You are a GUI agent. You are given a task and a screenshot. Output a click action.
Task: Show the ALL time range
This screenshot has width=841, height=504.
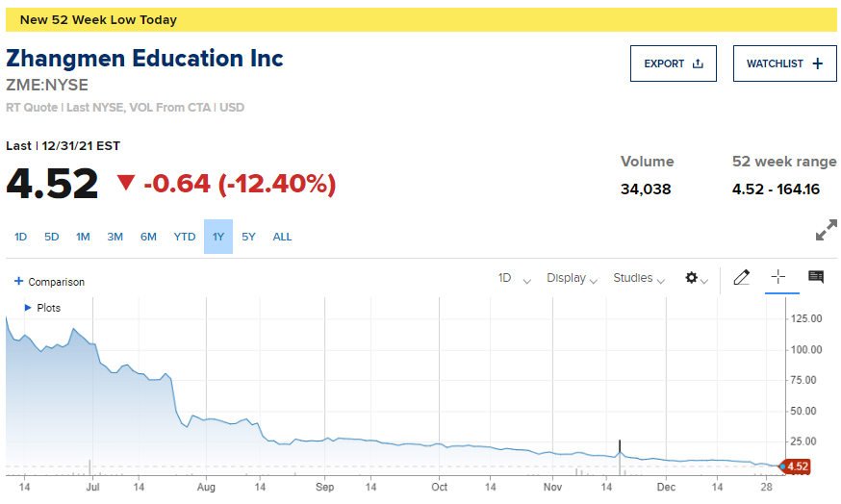coord(282,237)
